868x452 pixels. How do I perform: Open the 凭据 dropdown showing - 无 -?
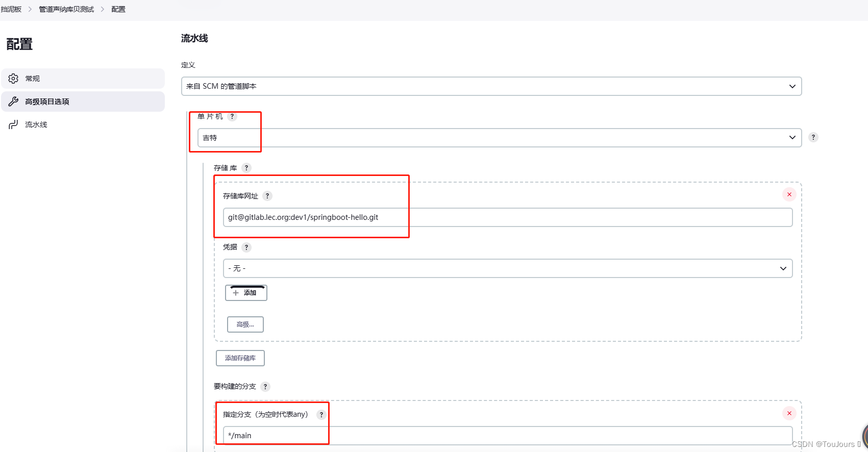coord(508,268)
